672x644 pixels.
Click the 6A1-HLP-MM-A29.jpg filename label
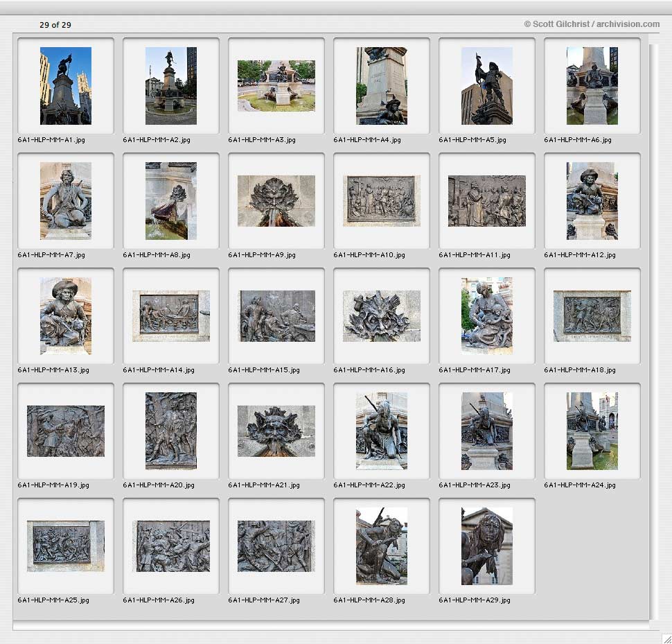475,600
